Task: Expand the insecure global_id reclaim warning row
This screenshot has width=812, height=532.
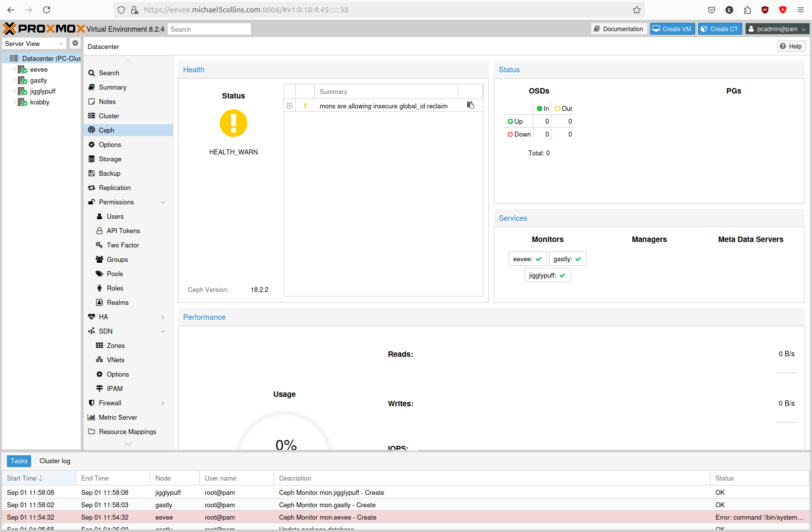Action: 290,106
